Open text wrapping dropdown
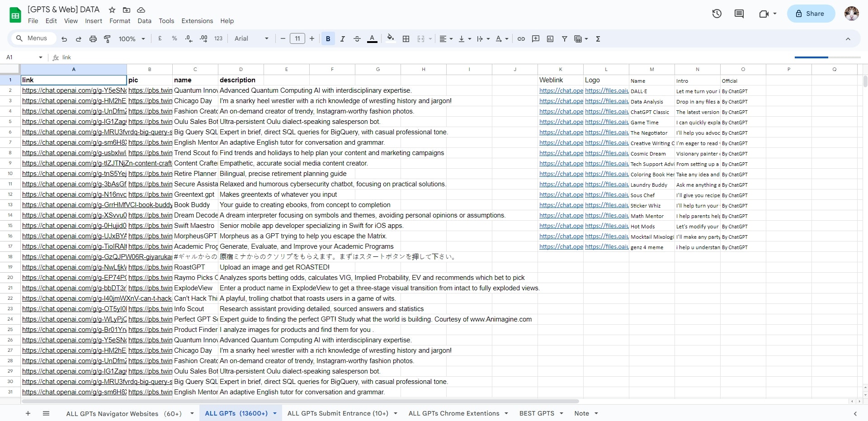This screenshot has height=421, width=868. (x=483, y=39)
